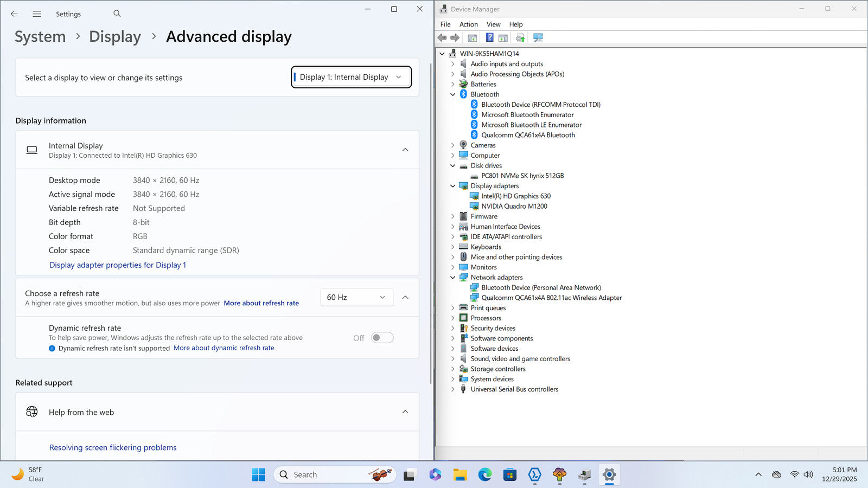The width and height of the screenshot is (868, 488).
Task: Collapse the Bluetooth category in device tree
Action: click(x=453, y=94)
